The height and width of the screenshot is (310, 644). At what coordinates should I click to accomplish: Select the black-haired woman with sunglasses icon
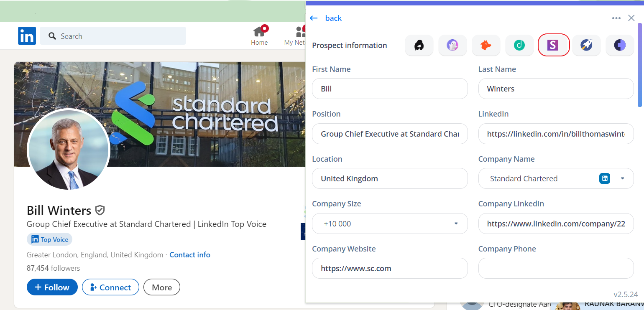[419, 45]
